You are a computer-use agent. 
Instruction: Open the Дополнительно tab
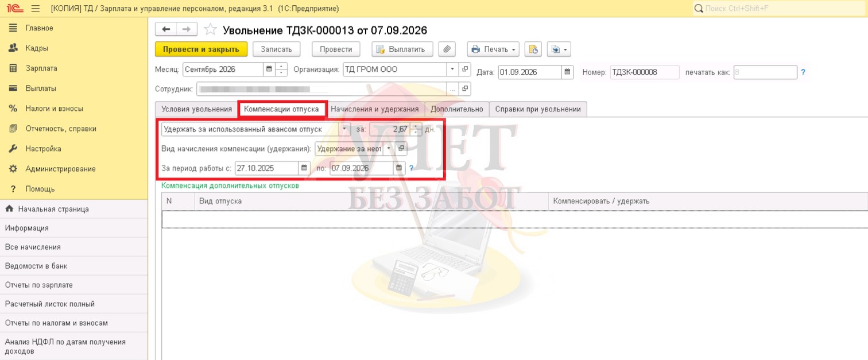[457, 109]
